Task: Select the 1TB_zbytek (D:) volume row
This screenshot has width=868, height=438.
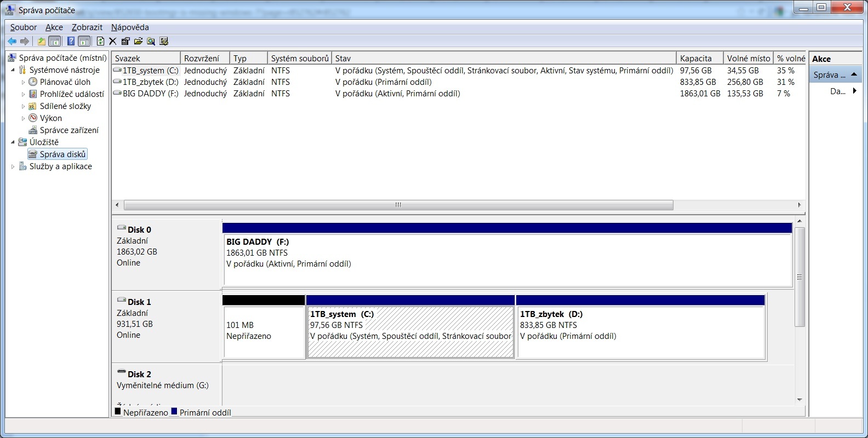Action: tap(459, 82)
